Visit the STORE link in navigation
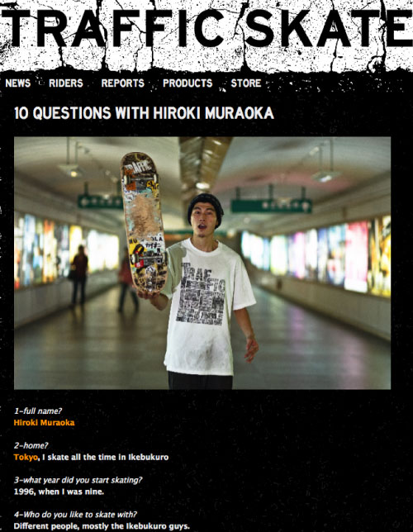This screenshot has width=413, height=532. [x=246, y=83]
